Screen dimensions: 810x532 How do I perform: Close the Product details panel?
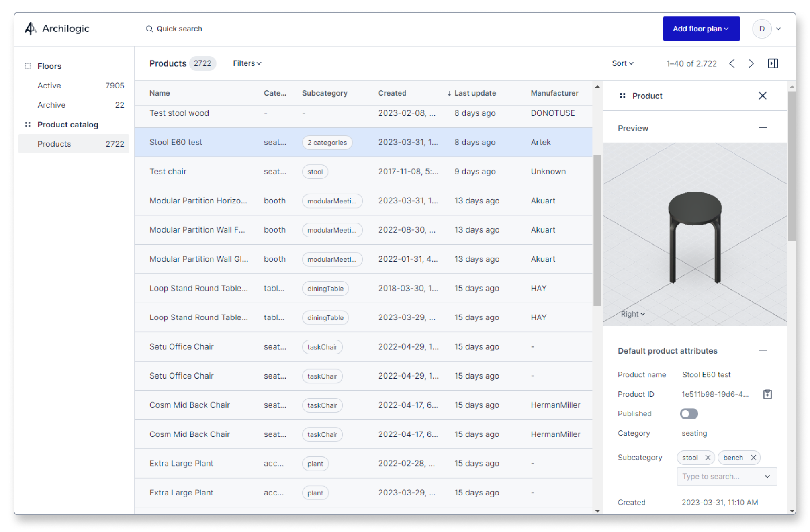click(763, 96)
